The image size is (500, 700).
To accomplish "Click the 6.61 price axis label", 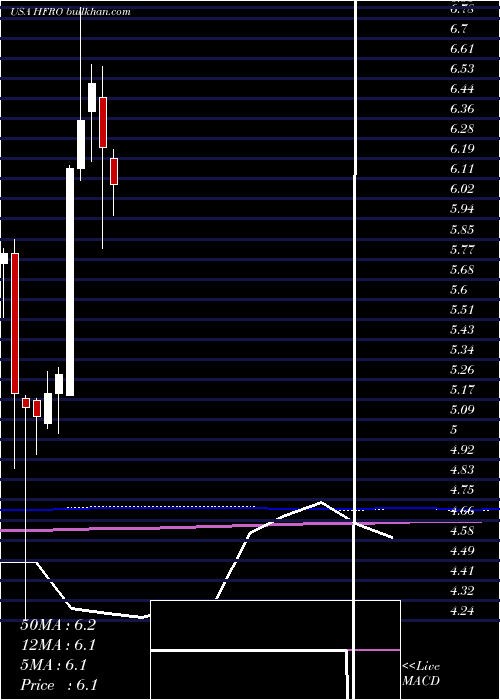I will tap(462, 49).
